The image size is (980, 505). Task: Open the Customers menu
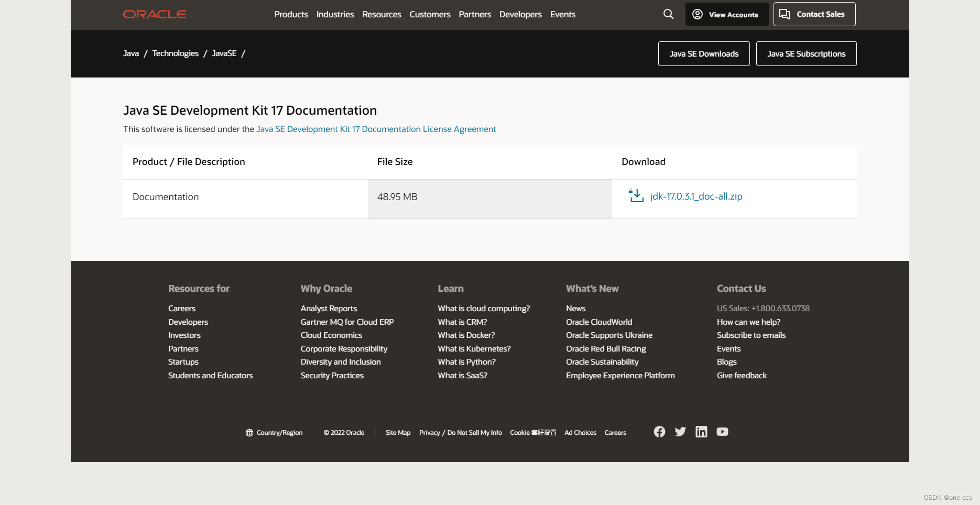pos(430,14)
